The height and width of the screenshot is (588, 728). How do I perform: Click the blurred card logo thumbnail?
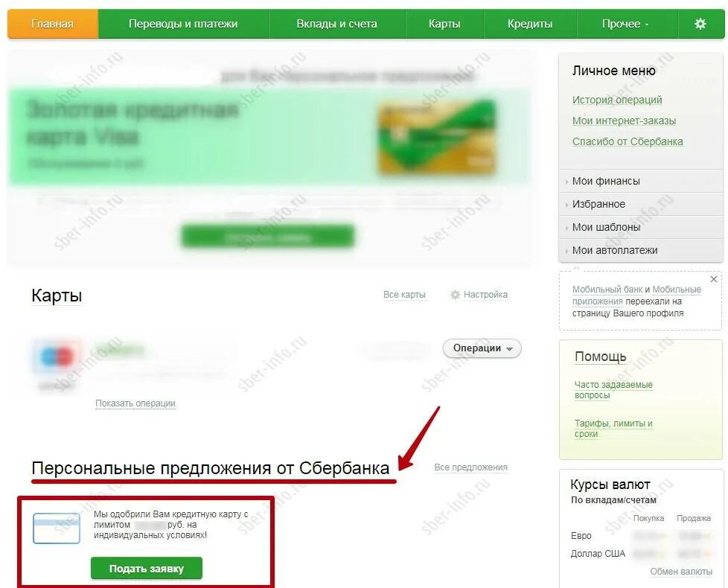pyautogui.click(x=57, y=357)
